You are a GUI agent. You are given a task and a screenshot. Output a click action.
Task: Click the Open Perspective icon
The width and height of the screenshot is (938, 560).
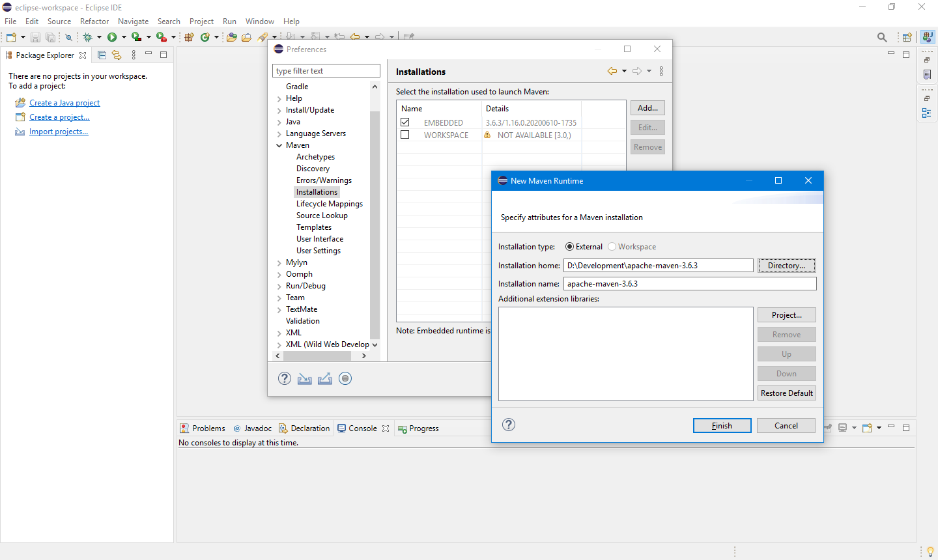coord(907,37)
